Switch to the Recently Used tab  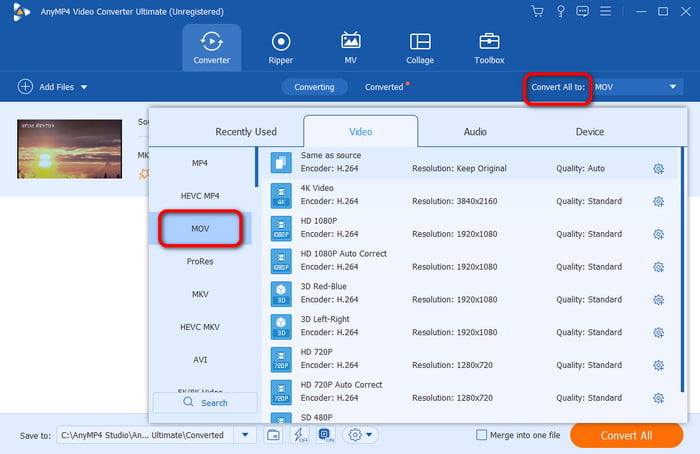246,132
